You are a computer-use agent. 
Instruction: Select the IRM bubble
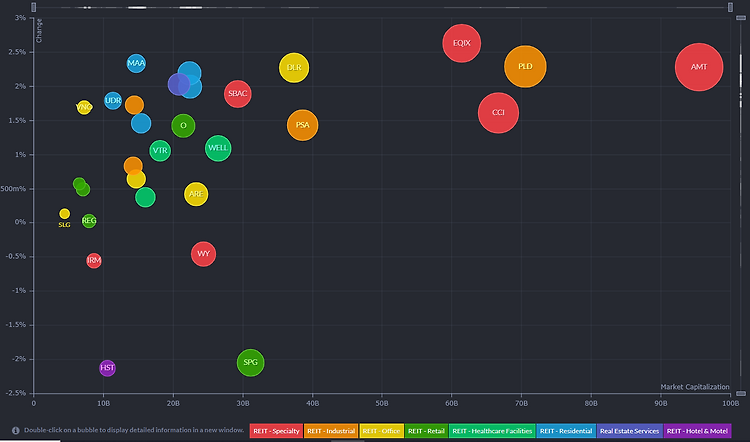click(x=94, y=261)
